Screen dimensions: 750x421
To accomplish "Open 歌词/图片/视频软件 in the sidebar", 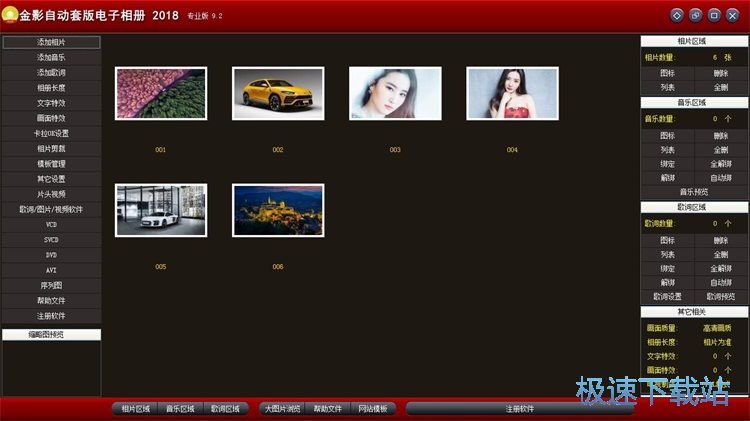I will point(51,210).
